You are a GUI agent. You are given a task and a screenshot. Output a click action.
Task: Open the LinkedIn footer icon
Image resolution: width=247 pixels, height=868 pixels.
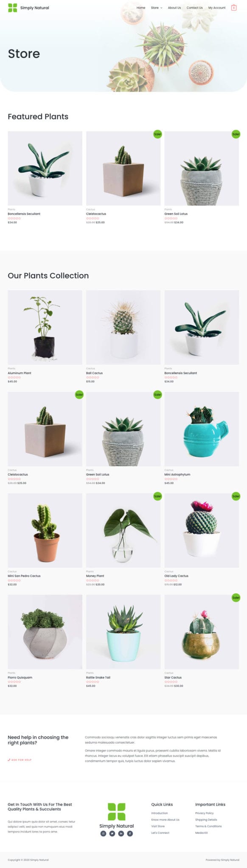pyautogui.click(x=121, y=833)
